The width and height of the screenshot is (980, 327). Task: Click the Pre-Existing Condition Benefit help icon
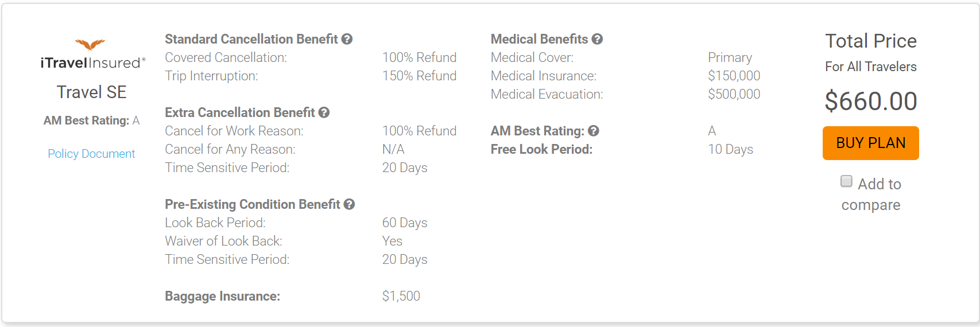(349, 204)
